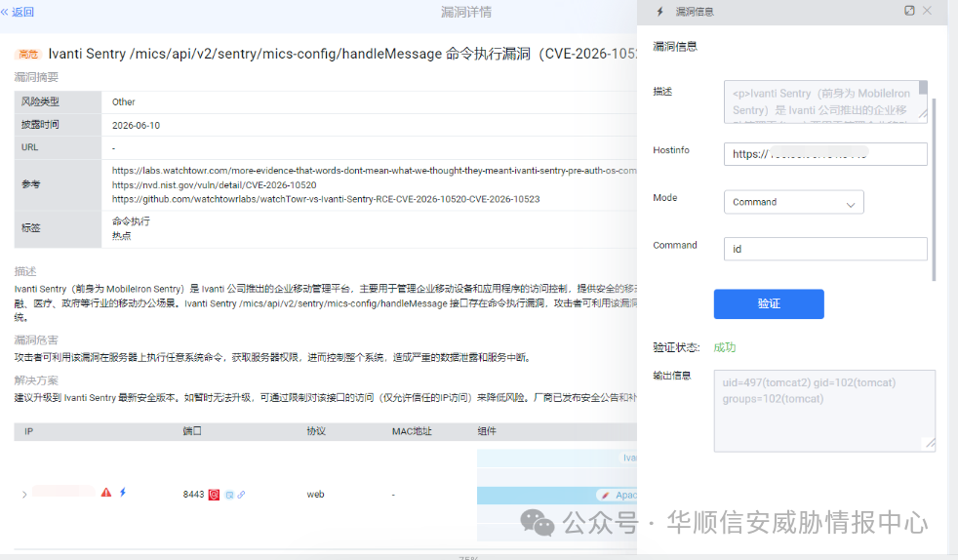Screen dimensions: 958x560
Task: Click the 成功 verification status text
Action: pos(725,347)
